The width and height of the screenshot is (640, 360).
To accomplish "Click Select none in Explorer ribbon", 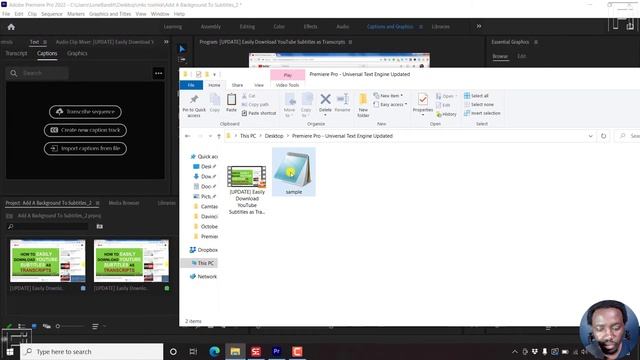I will [479, 104].
